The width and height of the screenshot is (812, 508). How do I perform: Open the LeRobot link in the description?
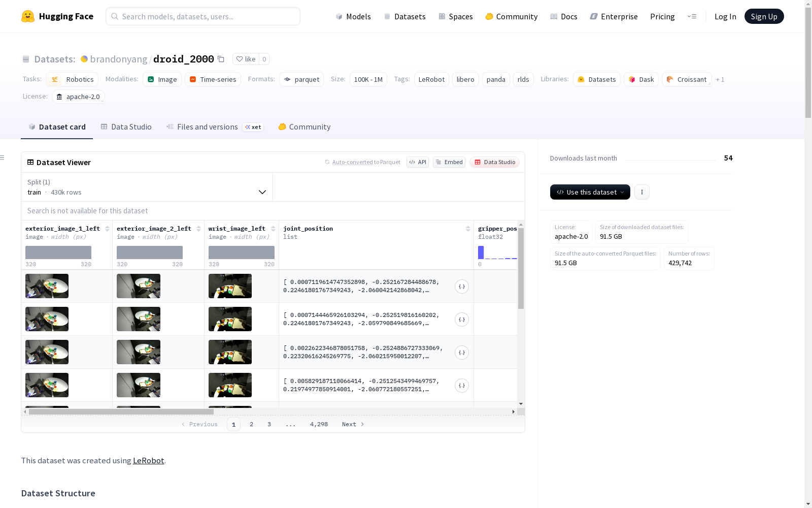pos(148,460)
